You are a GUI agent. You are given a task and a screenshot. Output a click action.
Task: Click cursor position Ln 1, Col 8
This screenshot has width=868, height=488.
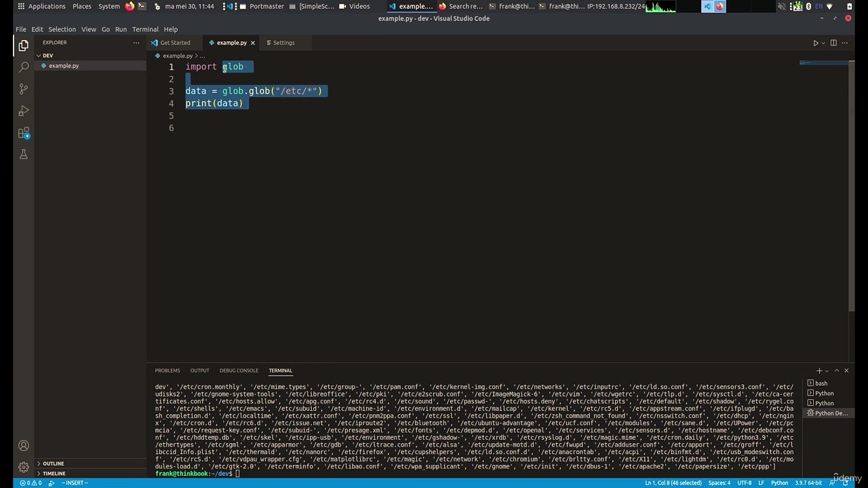pos(673,483)
